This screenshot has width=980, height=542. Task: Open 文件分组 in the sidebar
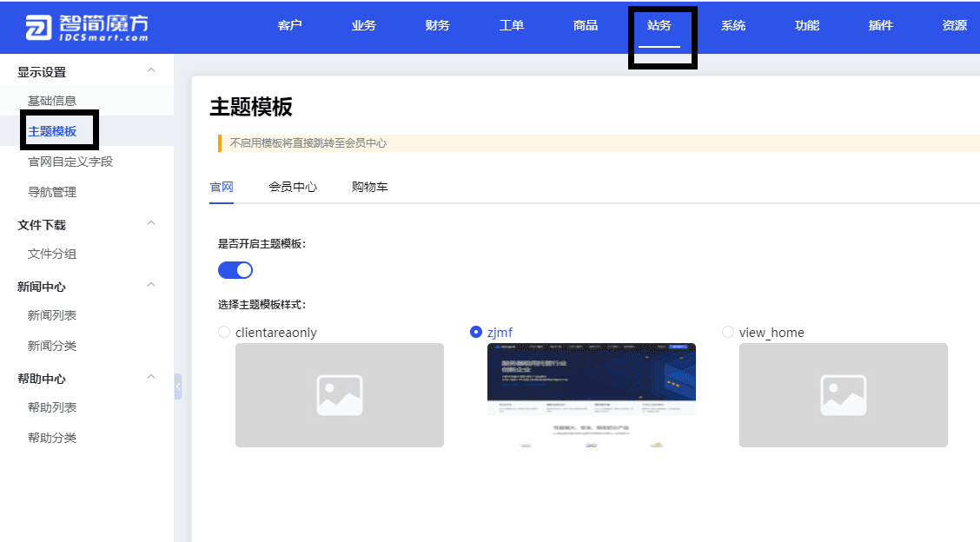tap(52, 254)
